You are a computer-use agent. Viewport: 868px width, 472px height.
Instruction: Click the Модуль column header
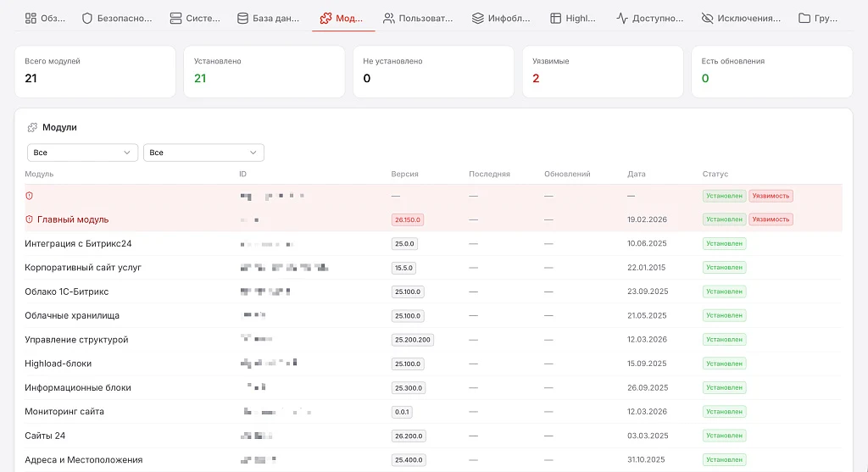click(39, 174)
